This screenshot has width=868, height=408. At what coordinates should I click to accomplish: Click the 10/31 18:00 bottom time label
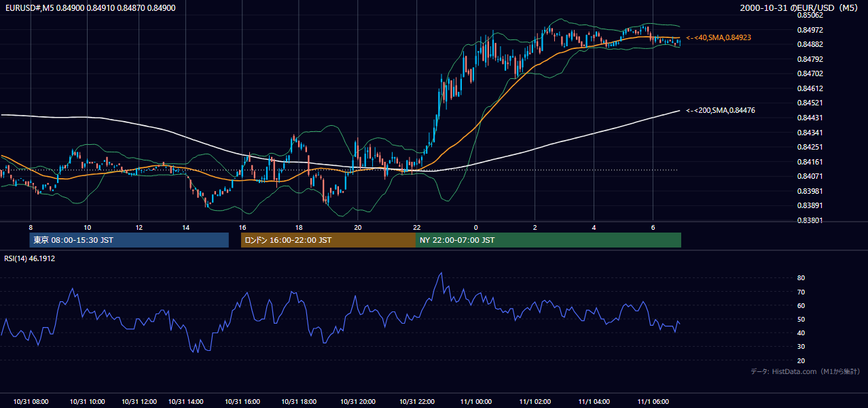(x=299, y=402)
